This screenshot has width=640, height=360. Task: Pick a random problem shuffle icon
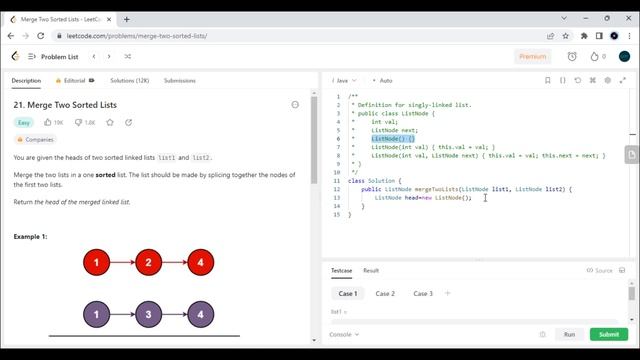coord(128,56)
